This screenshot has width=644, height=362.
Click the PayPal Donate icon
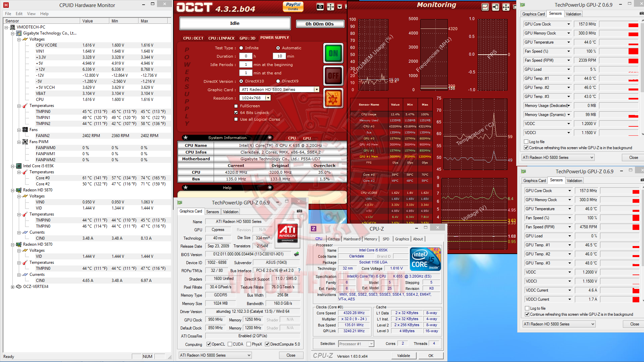tap(293, 6)
